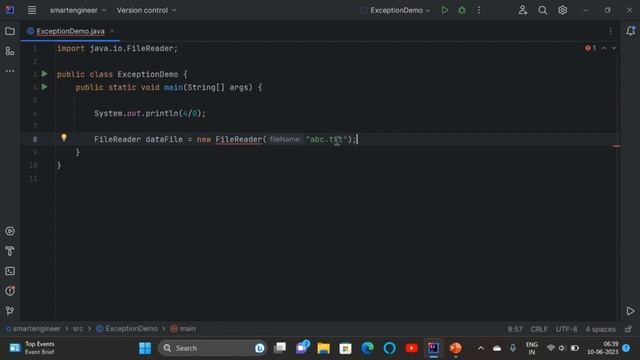Screen dimensions: 640x360
Task: Click the import java.io.FileReader line
Action: point(118,49)
